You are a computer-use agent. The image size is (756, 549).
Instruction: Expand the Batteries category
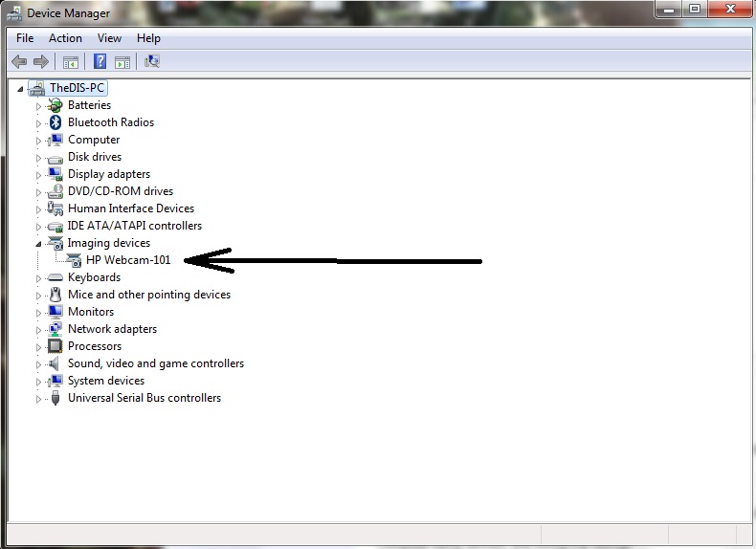click(x=39, y=105)
